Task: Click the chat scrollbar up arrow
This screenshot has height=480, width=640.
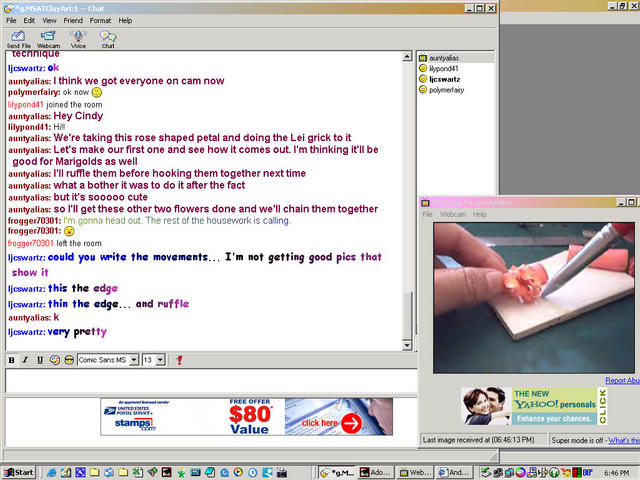Action: point(407,56)
